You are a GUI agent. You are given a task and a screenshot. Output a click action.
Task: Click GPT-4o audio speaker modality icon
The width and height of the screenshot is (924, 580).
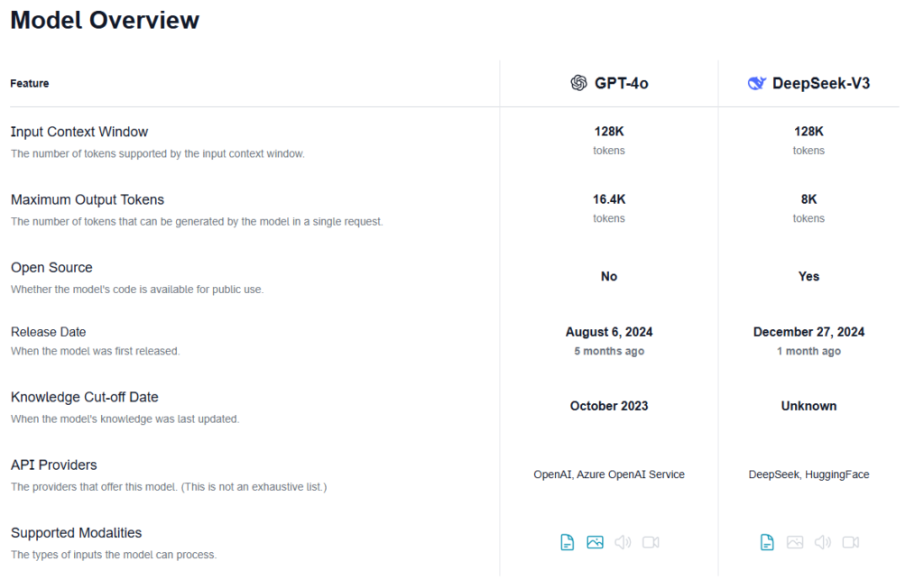point(623,542)
